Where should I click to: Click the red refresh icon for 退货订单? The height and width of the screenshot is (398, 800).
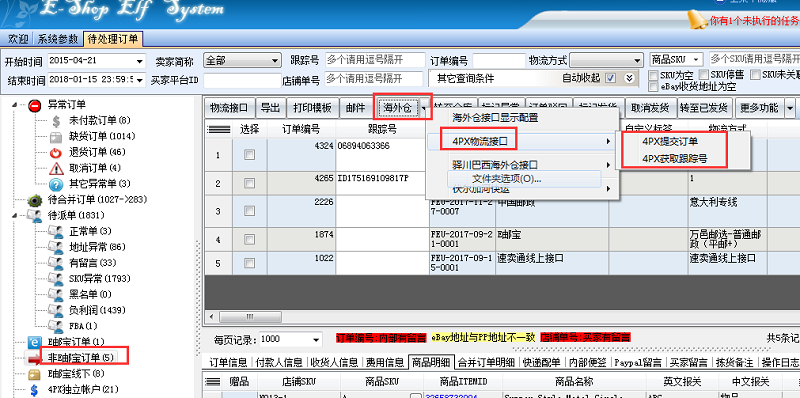tap(56, 152)
